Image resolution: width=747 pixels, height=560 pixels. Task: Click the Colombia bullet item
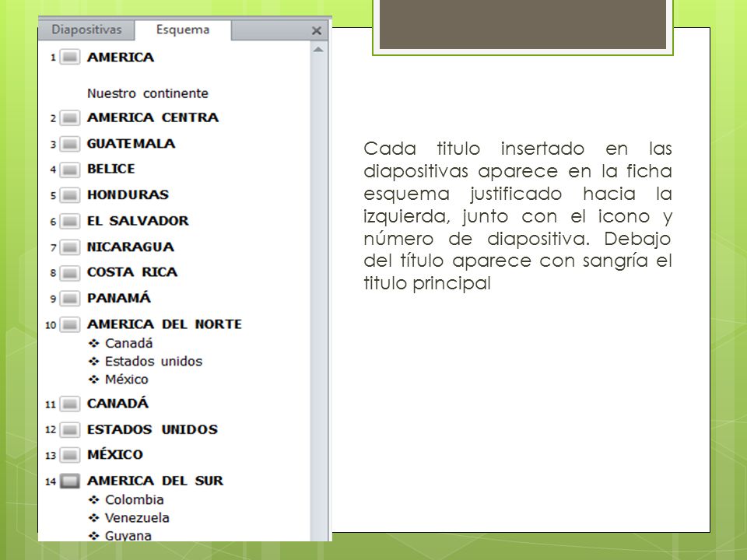click(x=135, y=499)
